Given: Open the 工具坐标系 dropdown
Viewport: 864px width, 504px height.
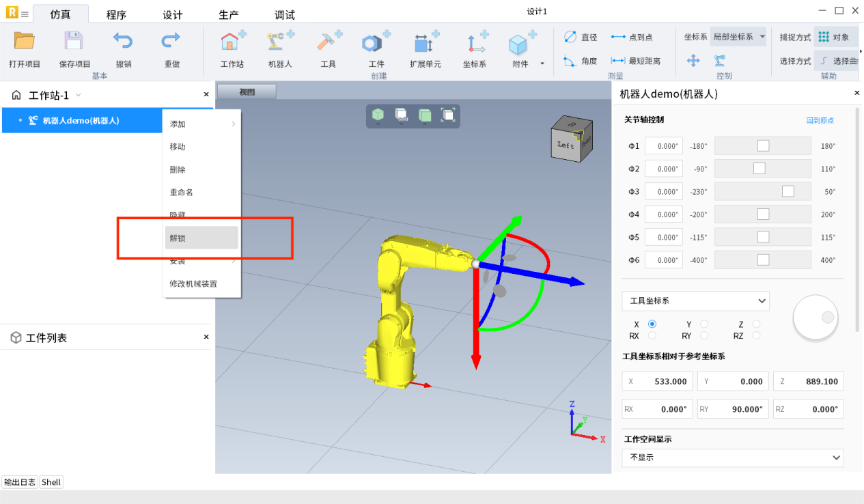Looking at the screenshot, I should (x=695, y=300).
